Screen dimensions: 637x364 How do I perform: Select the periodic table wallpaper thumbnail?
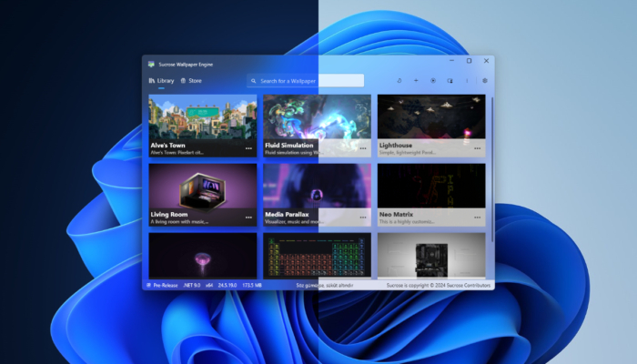pyautogui.click(x=317, y=256)
